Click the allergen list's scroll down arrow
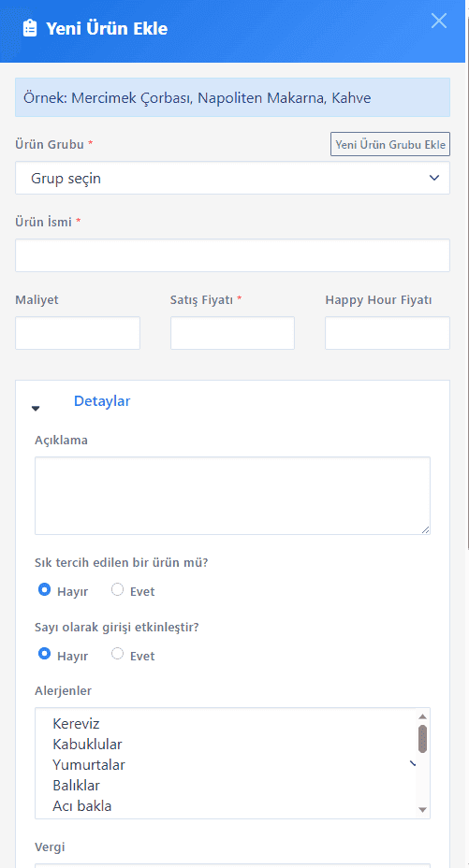The width and height of the screenshot is (469, 868). (x=423, y=809)
